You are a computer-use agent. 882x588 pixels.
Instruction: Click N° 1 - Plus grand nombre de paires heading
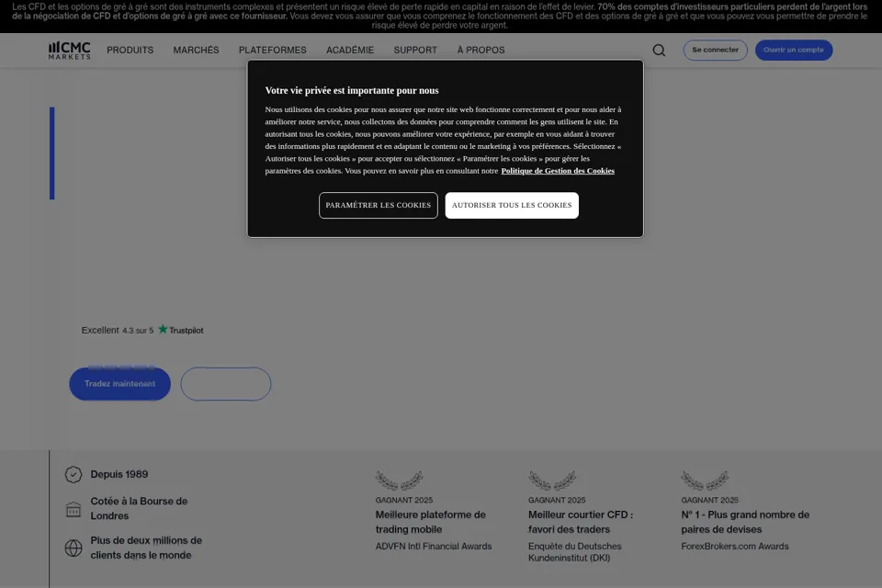(745, 522)
